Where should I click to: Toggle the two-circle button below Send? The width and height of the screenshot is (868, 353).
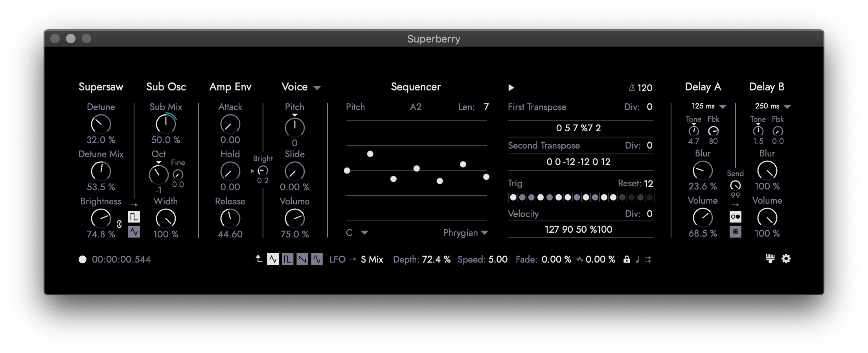point(735,217)
